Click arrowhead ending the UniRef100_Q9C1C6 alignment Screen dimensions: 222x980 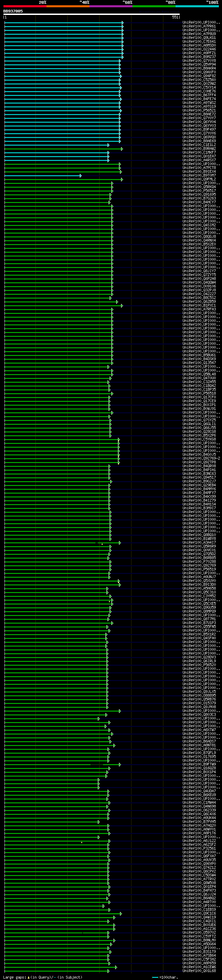121,913
